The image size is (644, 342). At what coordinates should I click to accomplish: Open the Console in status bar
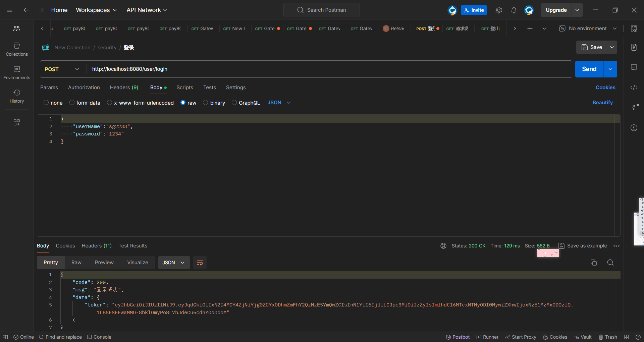pos(99,337)
